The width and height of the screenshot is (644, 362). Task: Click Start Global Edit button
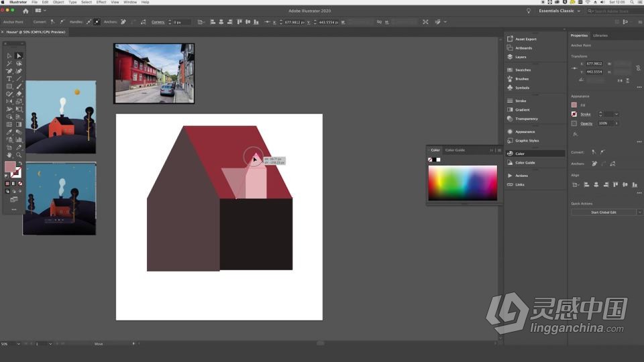[x=603, y=213]
